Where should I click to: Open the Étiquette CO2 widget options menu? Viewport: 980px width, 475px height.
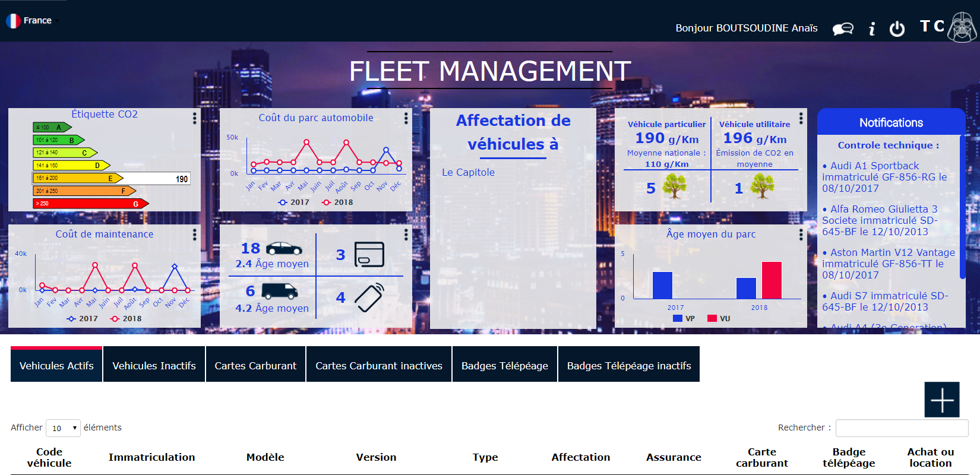(194, 118)
